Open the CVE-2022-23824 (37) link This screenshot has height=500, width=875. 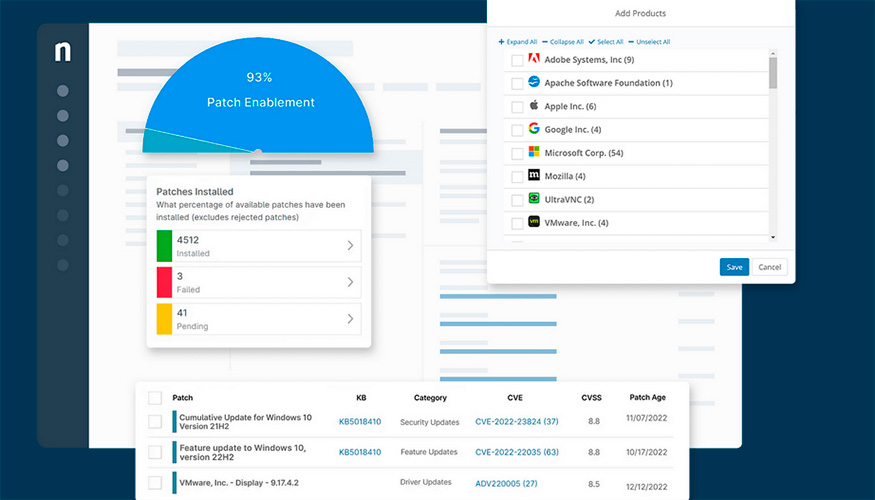pos(516,422)
